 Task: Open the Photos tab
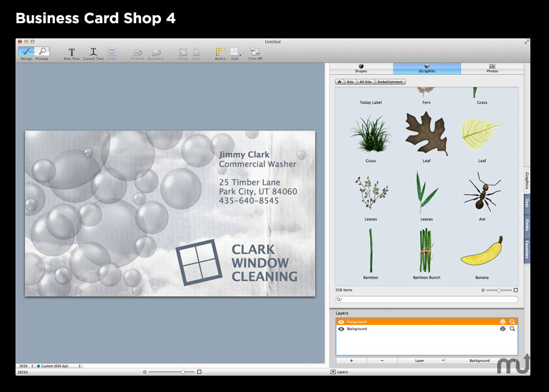pyautogui.click(x=492, y=68)
